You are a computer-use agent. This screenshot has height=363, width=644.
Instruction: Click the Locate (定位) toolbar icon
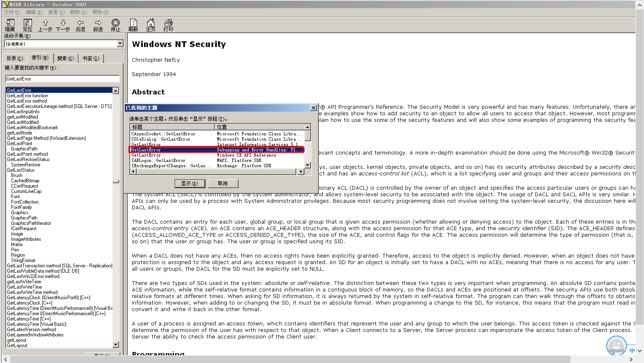(28, 25)
